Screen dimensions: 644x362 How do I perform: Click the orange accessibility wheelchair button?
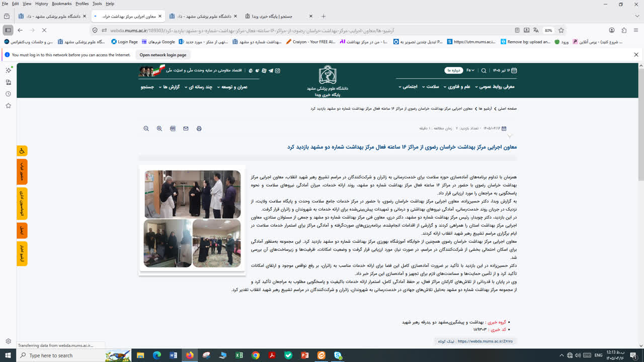click(22, 151)
